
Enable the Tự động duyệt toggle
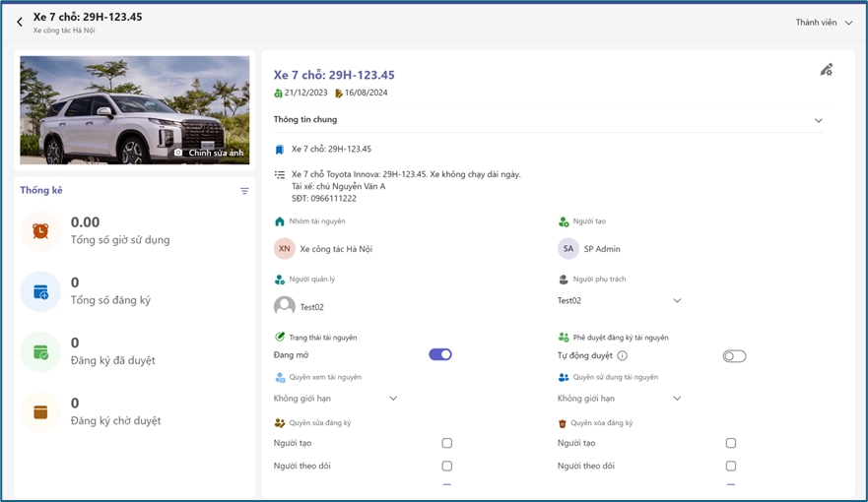click(x=734, y=355)
